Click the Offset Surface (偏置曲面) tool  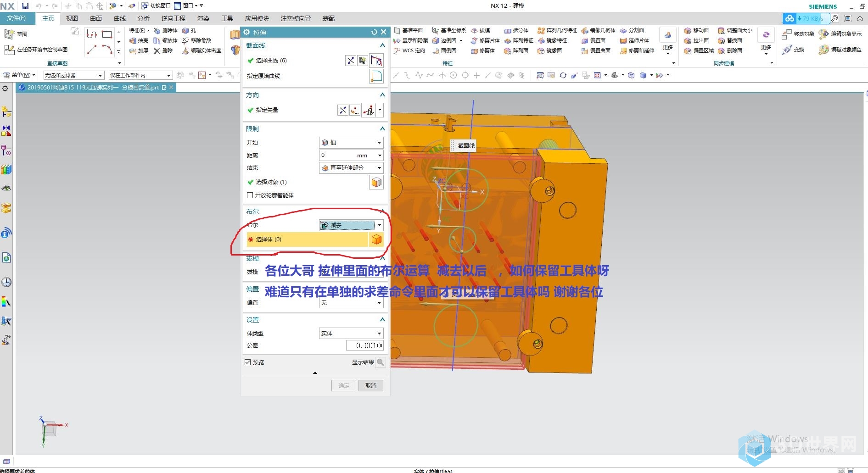596,50
